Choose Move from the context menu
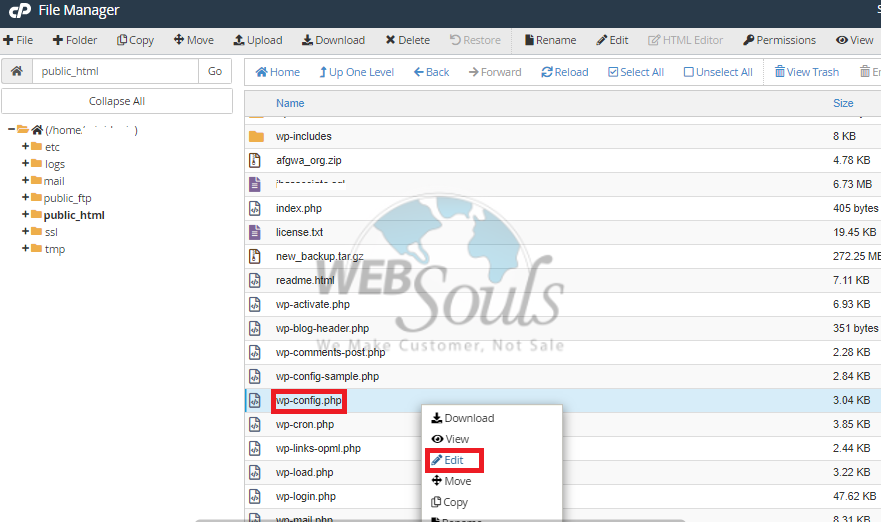This screenshot has height=522, width=885. tap(451, 481)
